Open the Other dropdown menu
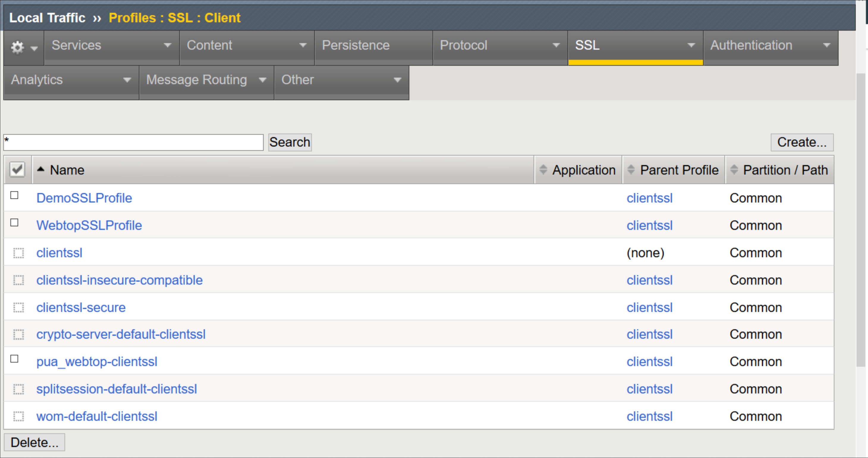The width and height of the screenshot is (868, 458). [x=341, y=80]
